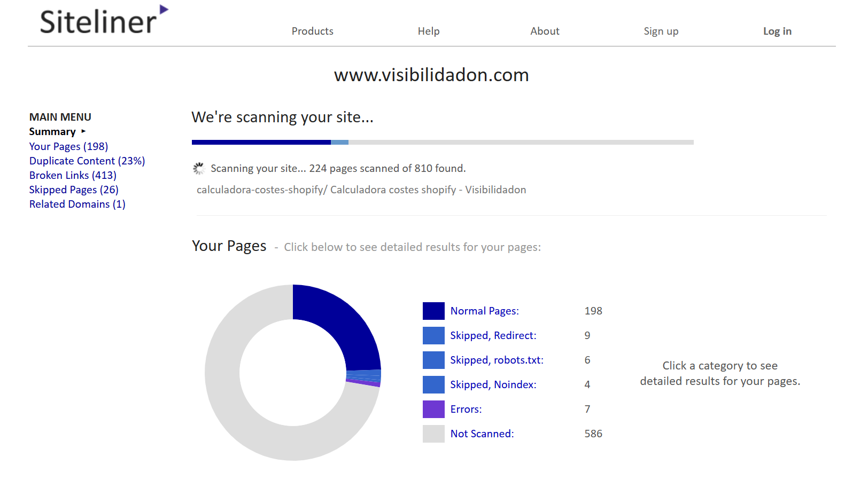Select Summary in main menu
This screenshot has height=480, width=868.
tap(52, 131)
